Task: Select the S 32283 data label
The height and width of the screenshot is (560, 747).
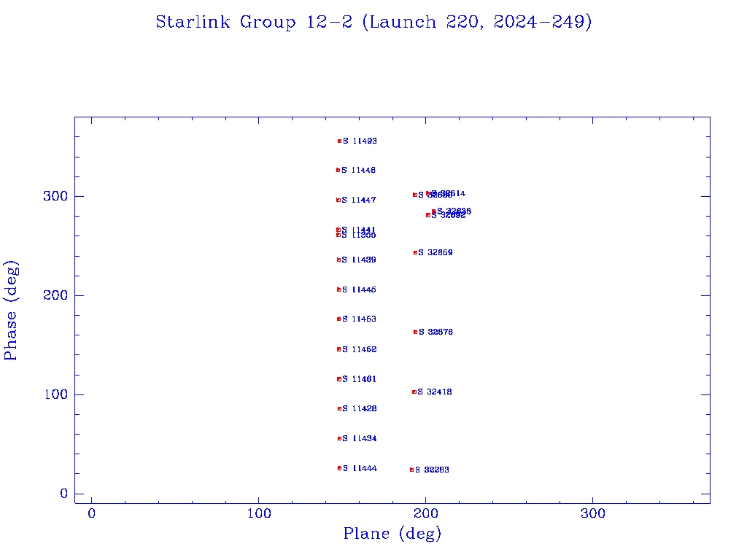Action: 432,470
